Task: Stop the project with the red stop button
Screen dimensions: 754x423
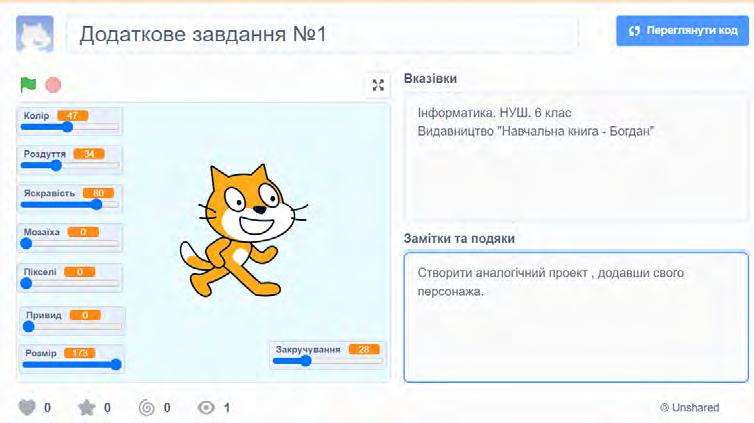Action: click(53, 85)
